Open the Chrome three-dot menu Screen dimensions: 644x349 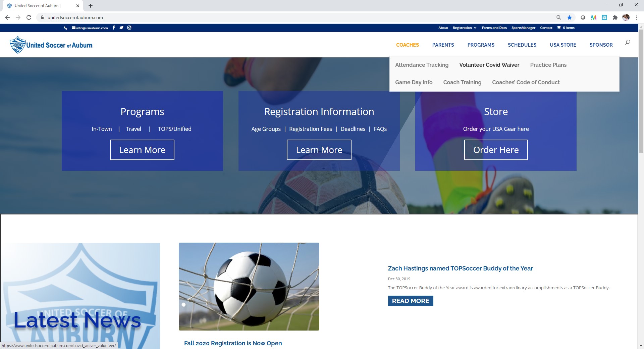[637, 17]
